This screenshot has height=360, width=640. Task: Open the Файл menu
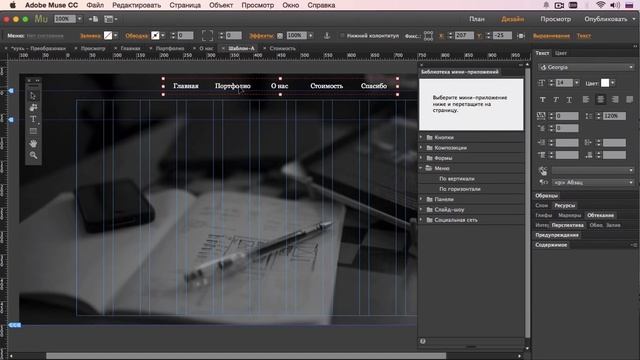tap(95, 5)
